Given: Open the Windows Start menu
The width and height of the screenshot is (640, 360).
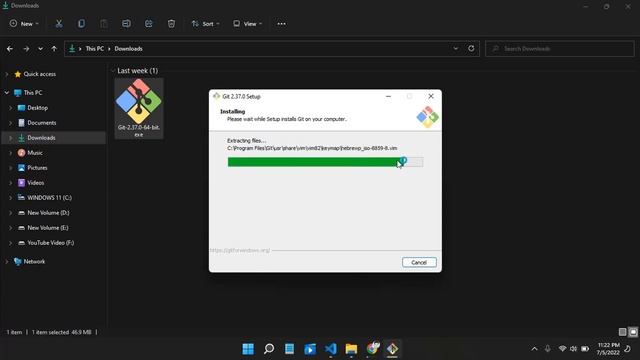Looking at the screenshot, I should 248,349.
